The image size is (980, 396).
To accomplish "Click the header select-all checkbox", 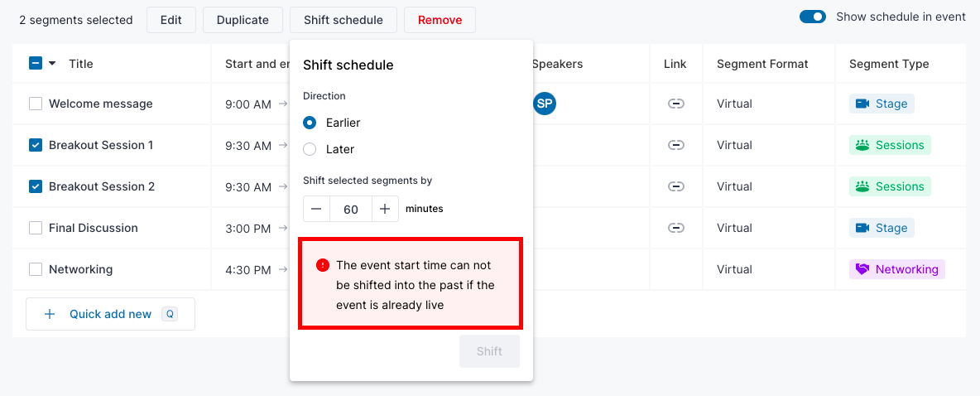I will point(36,63).
